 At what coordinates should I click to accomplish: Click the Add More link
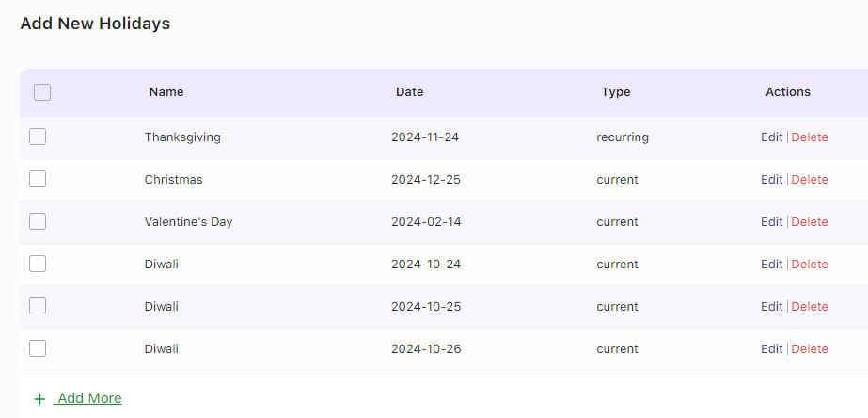click(89, 398)
